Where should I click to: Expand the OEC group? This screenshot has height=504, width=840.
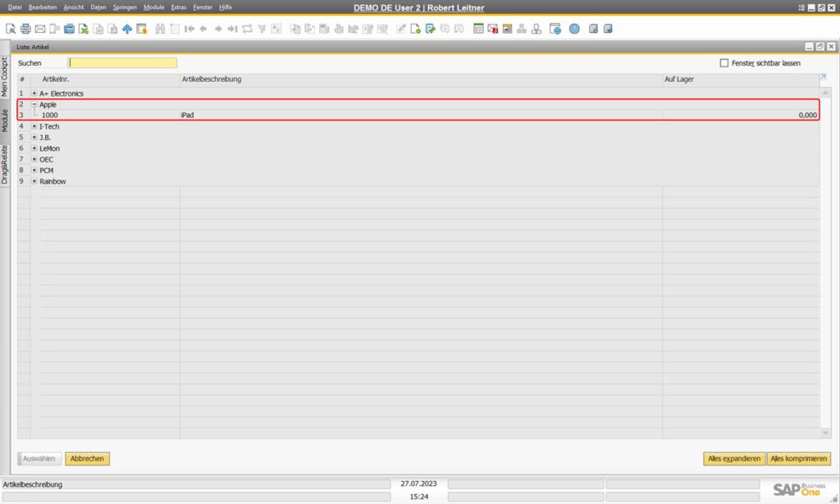34,160
